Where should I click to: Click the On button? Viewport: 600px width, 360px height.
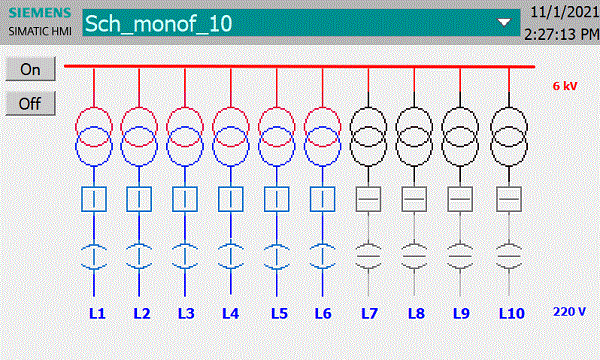31,69
